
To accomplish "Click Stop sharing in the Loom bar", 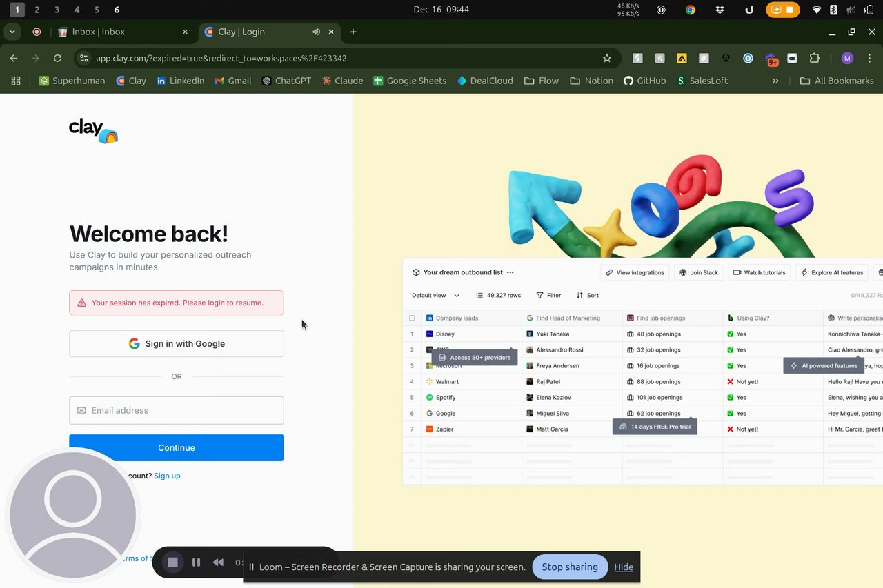I will click(570, 567).
